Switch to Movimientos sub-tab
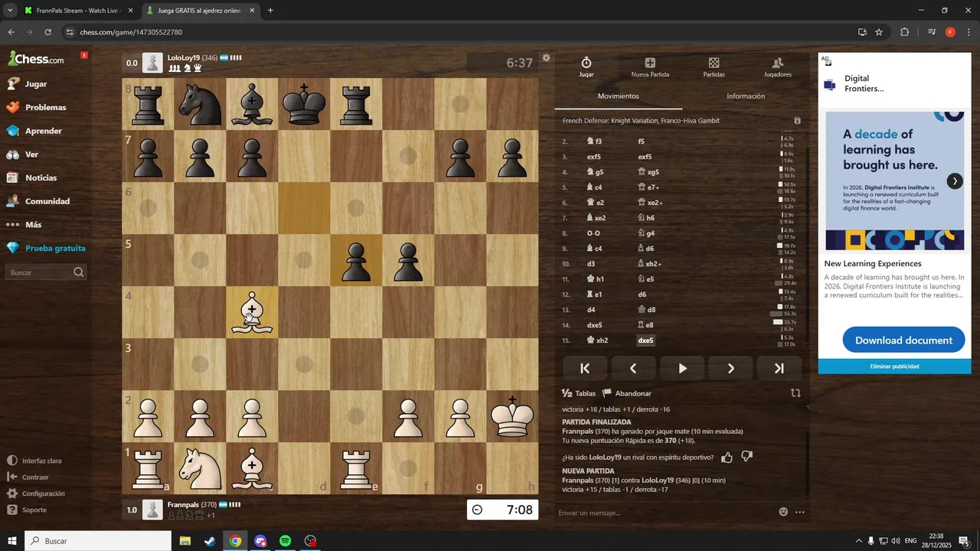This screenshot has width=980, height=551. click(618, 96)
